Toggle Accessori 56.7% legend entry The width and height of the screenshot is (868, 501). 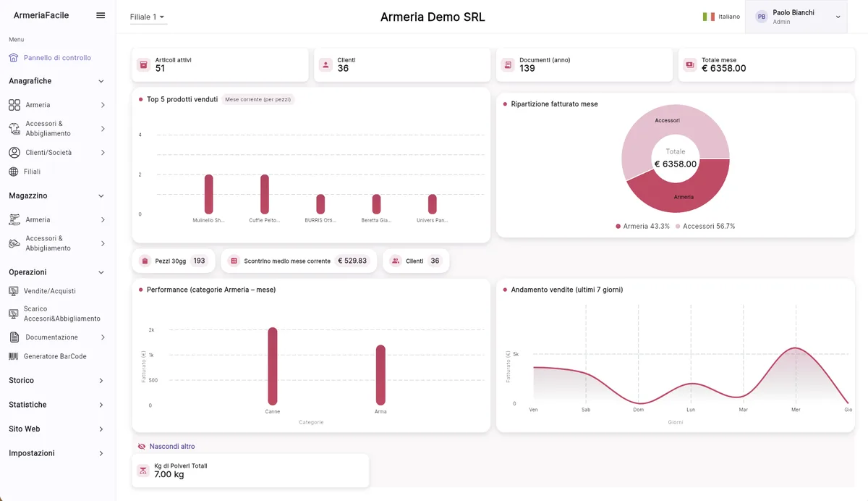coord(705,227)
